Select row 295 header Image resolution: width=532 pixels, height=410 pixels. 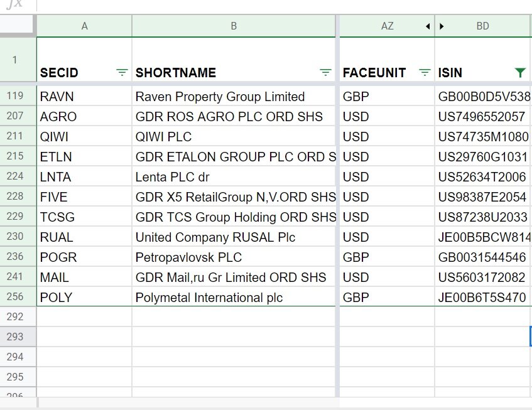(18, 377)
